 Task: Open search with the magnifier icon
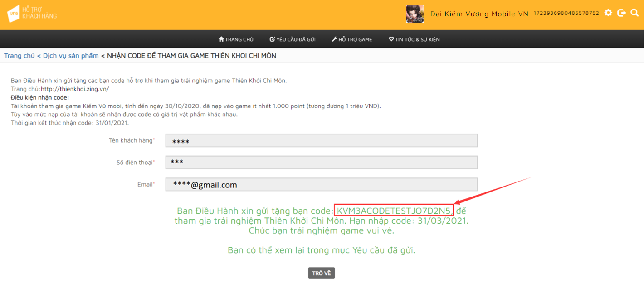(634, 13)
